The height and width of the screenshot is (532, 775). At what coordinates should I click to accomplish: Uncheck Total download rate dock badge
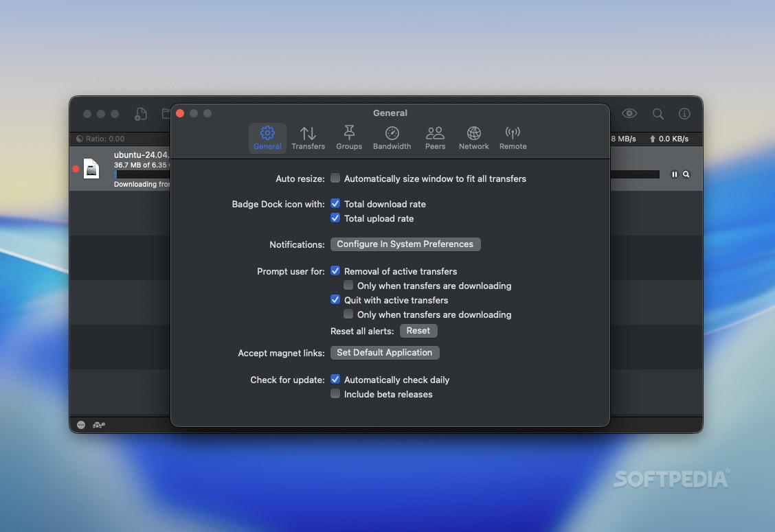pos(335,203)
